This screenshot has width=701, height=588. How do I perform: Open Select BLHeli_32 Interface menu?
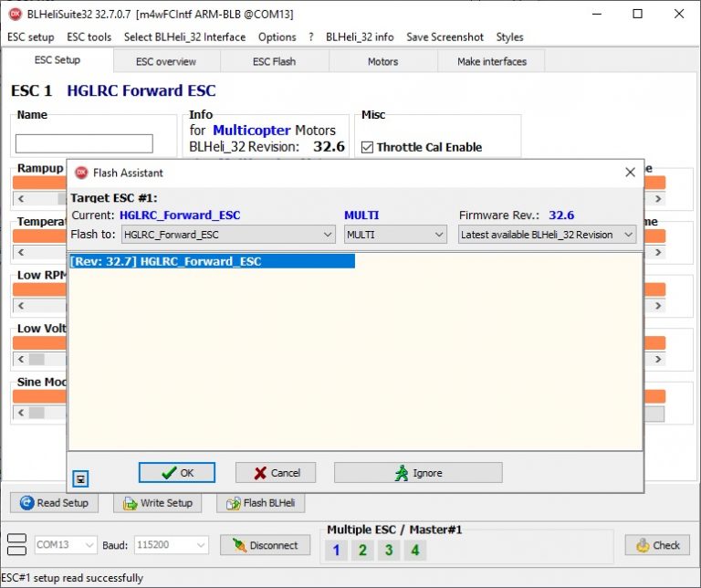click(x=184, y=37)
